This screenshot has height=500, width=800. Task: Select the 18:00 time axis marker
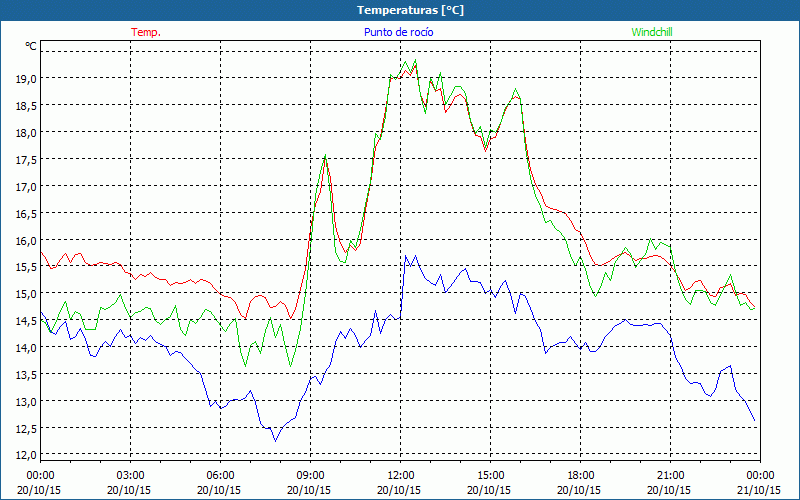click(x=581, y=475)
